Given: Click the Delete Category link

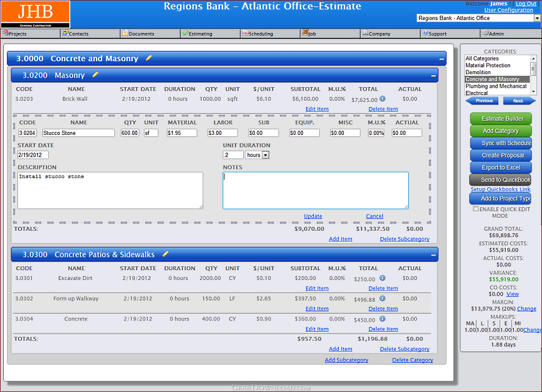Looking at the screenshot, I should (x=412, y=360).
